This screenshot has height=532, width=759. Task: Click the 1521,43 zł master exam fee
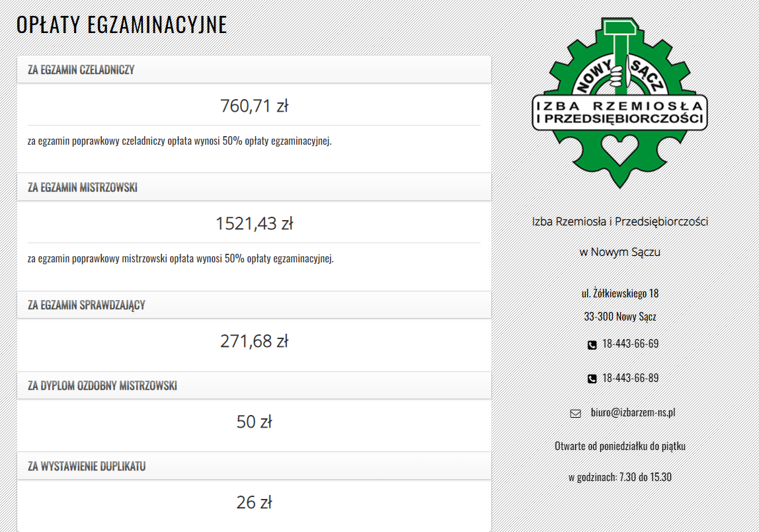pyautogui.click(x=255, y=224)
